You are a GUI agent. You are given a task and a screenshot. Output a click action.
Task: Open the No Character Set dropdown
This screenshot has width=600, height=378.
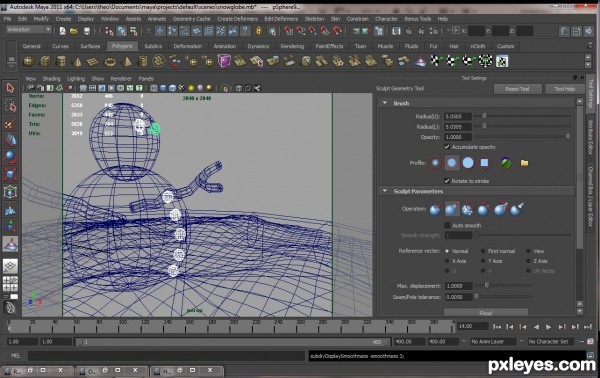tap(551, 342)
